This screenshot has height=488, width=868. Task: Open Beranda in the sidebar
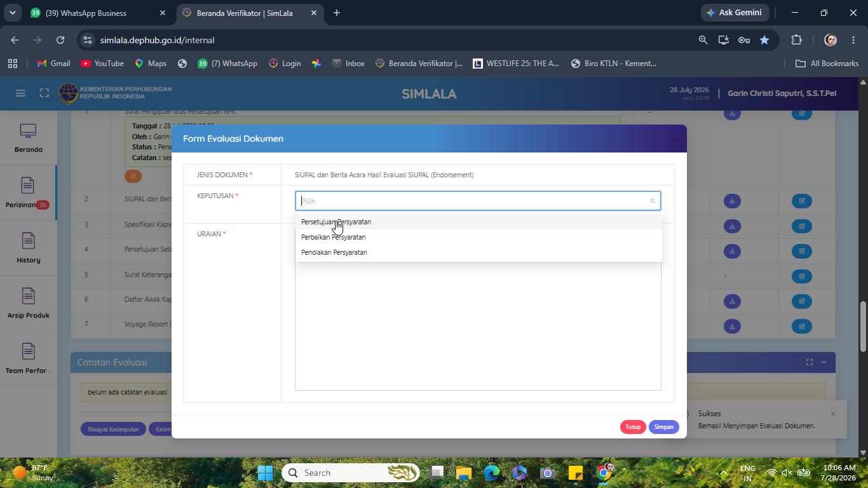pyautogui.click(x=28, y=139)
